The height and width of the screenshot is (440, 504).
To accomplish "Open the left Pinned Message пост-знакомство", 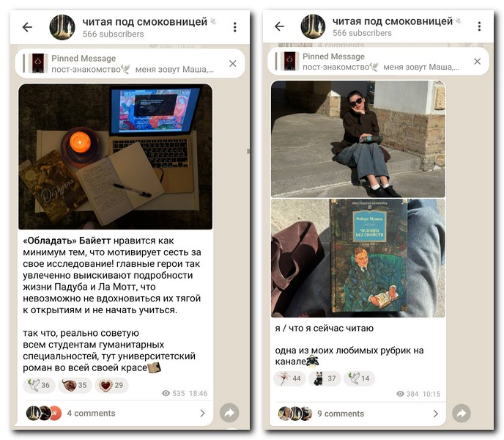I will (x=124, y=63).
